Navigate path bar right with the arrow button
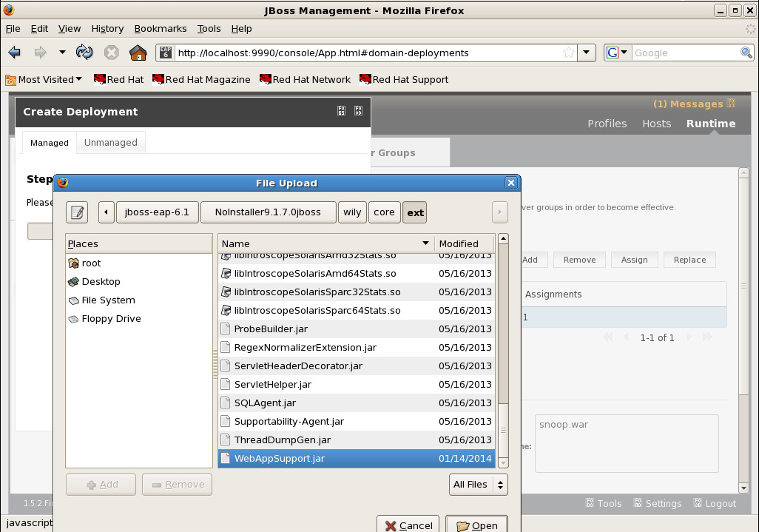Screen dimensions: 759x532 point(499,212)
